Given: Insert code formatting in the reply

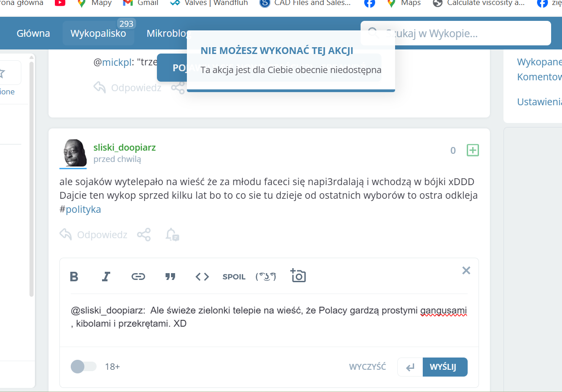Looking at the screenshot, I should [202, 276].
